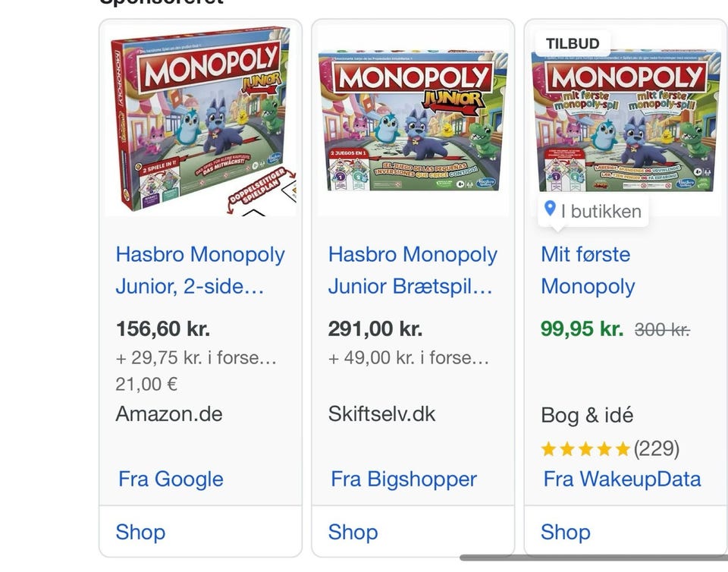This screenshot has height=572, width=728.
Task: Click the Fra WakeupData link
Action: pyautogui.click(x=622, y=479)
